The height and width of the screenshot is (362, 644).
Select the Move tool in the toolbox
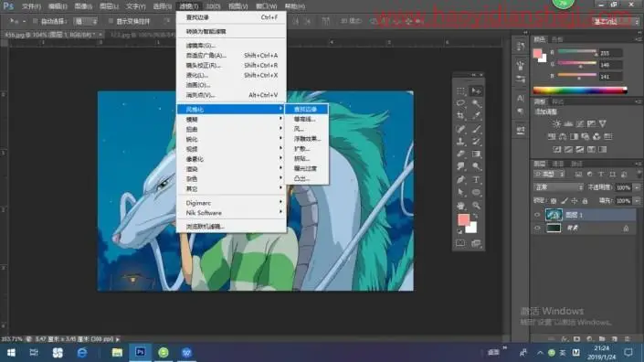pyautogui.click(x=476, y=90)
